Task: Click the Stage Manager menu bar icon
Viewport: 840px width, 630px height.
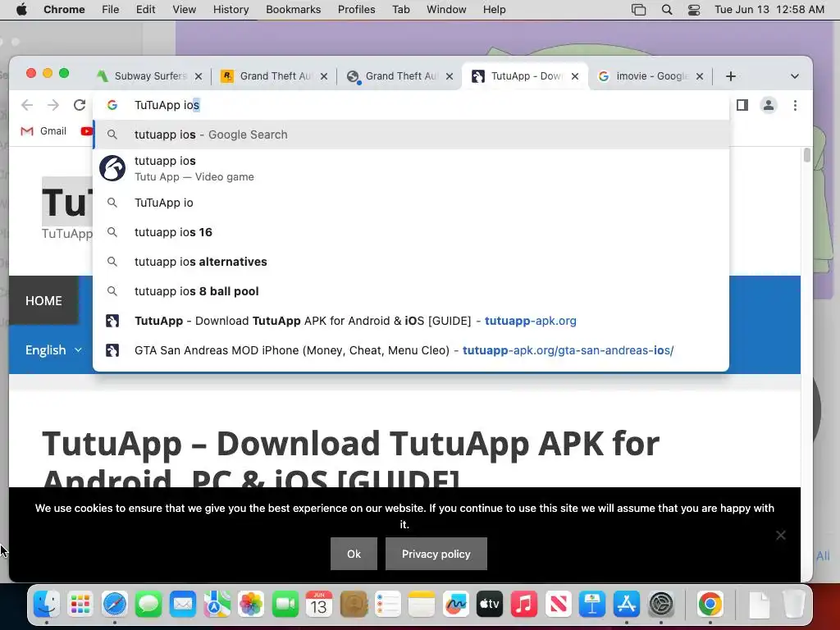Action: 638,10
